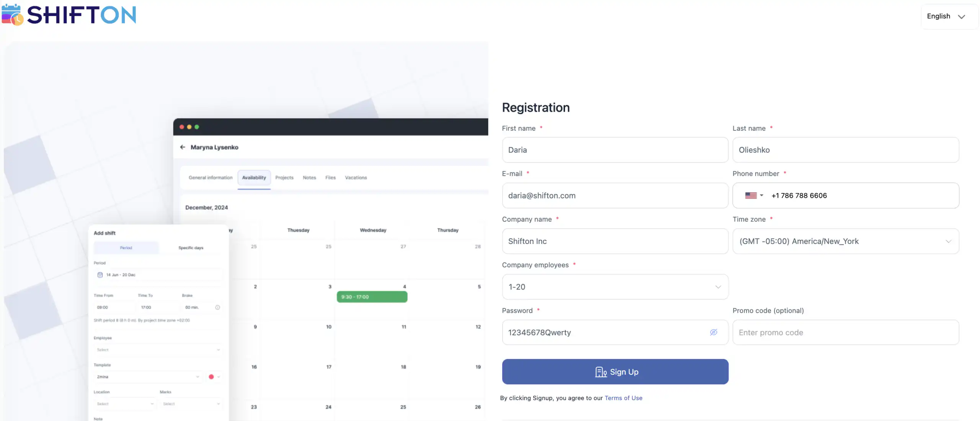The height and width of the screenshot is (421, 980).
Task: Click the red traffic light dot
Action: point(182,127)
